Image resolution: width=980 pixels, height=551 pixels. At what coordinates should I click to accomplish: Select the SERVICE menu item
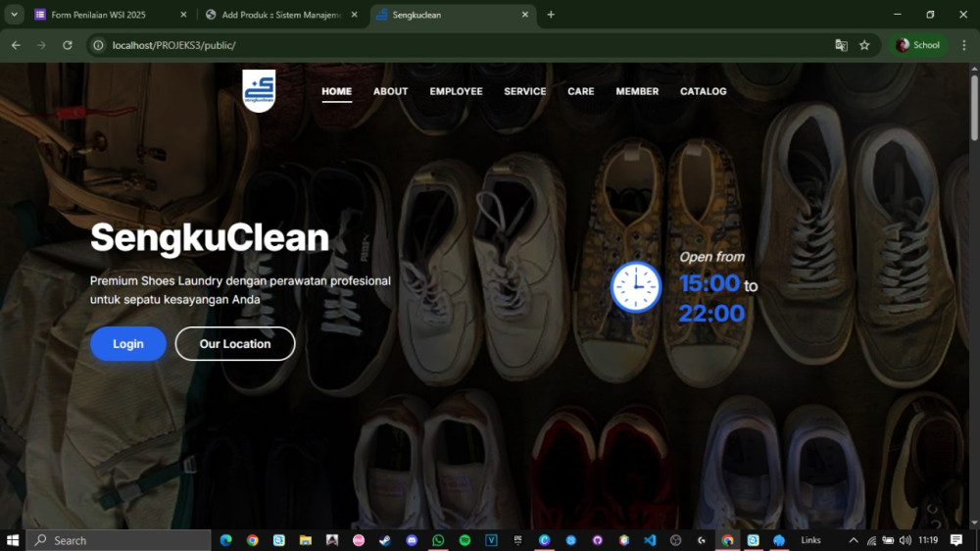tap(524, 91)
